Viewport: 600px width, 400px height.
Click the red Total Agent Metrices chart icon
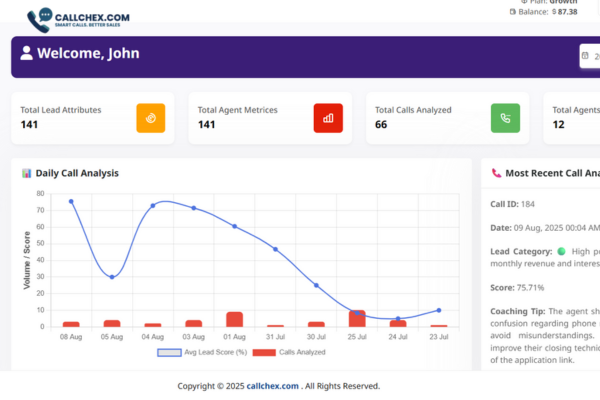coord(328,118)
